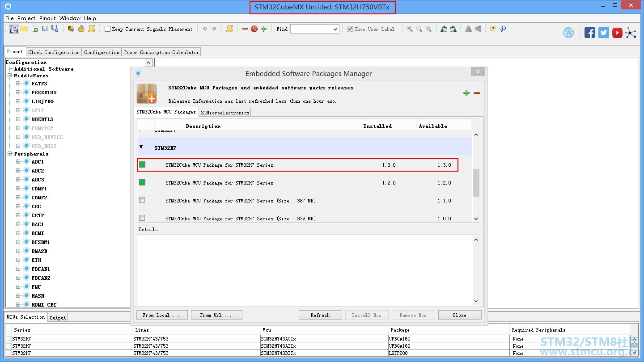
Task: Check the STM32H743BITx row checkbox
Action: click(x=9, y=353)
